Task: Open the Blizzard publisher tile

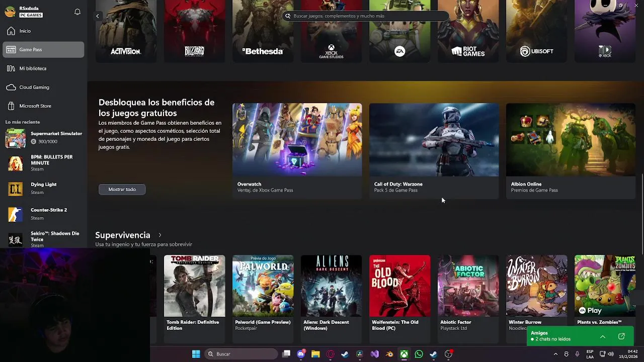Action: (194, 31)
